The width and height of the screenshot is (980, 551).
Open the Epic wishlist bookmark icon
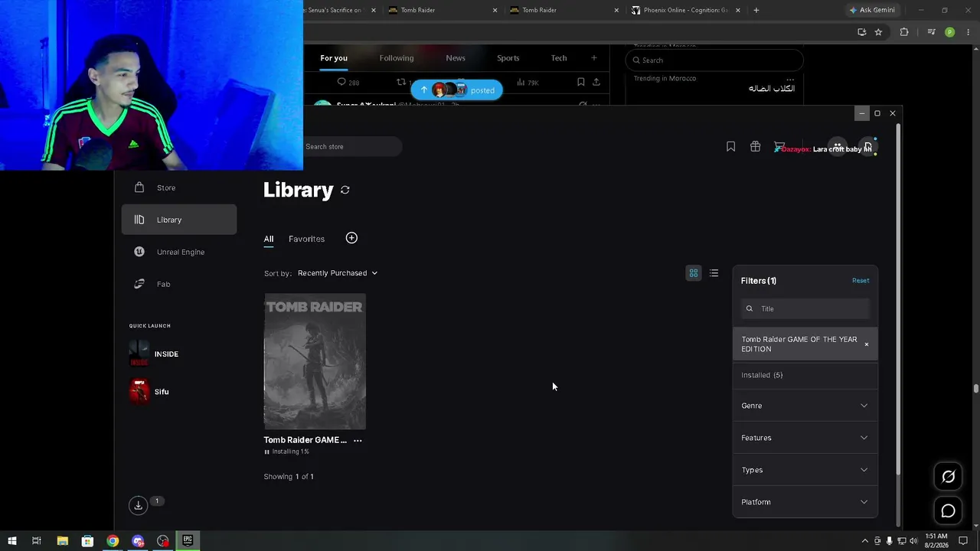730,147
